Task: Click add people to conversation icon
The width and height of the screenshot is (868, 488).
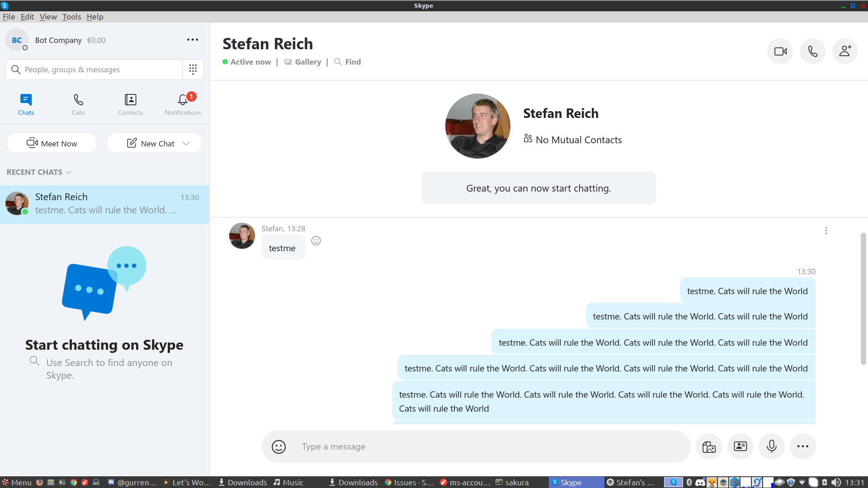Action: click(845, 52)
